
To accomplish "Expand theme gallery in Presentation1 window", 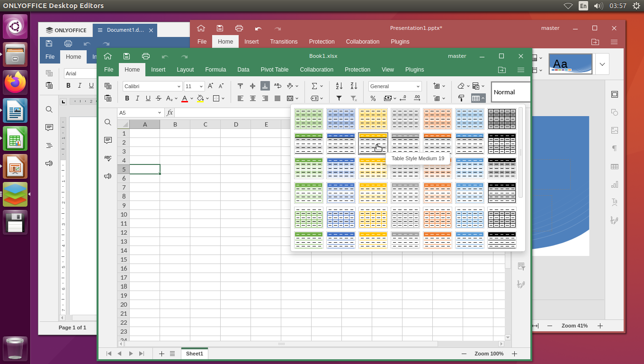I will 602,64.
